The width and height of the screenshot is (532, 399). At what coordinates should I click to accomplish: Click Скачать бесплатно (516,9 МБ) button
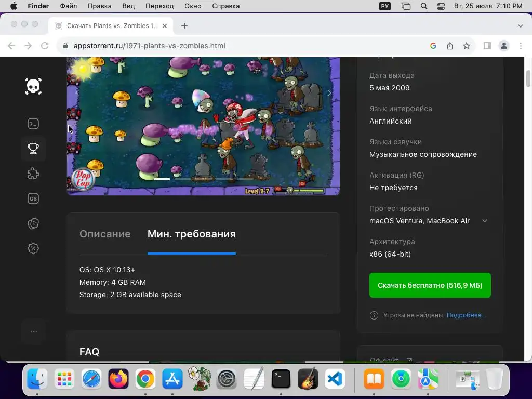(430, 285)
